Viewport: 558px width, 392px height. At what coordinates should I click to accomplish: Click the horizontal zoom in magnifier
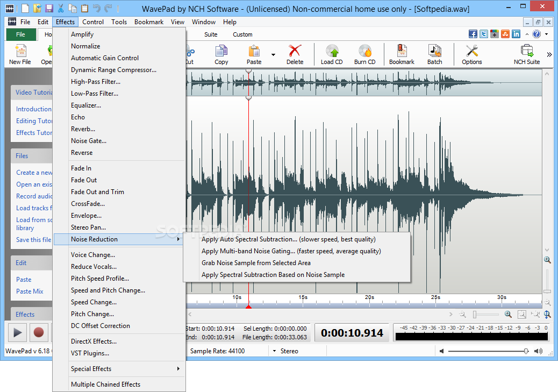point(508,315)
